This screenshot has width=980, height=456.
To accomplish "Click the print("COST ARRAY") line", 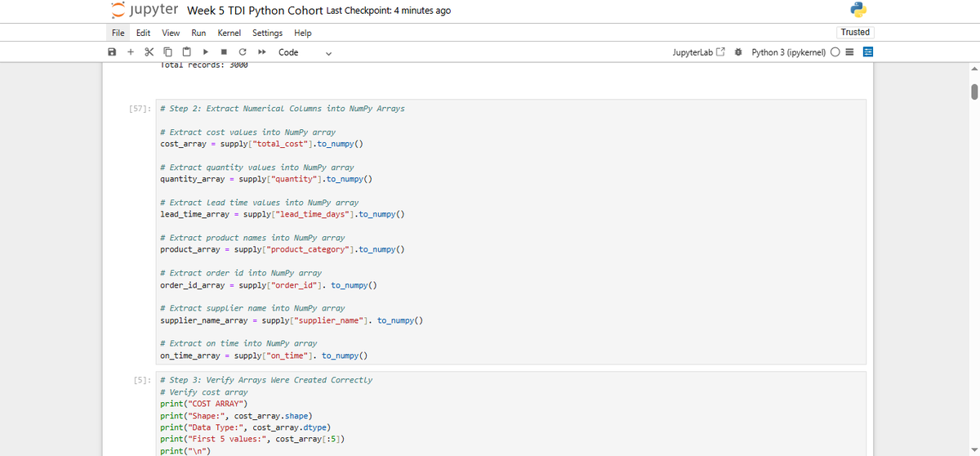I will 203,404.
